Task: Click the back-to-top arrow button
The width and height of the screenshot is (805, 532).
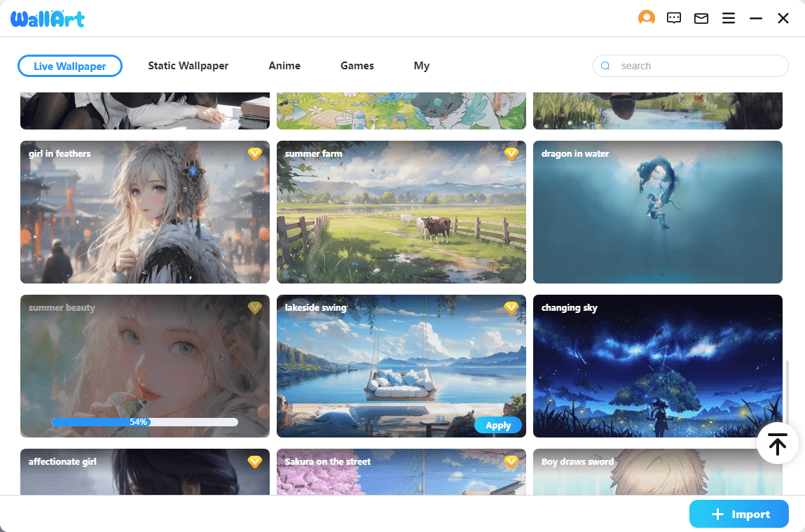Action: (x=777, y=444)
